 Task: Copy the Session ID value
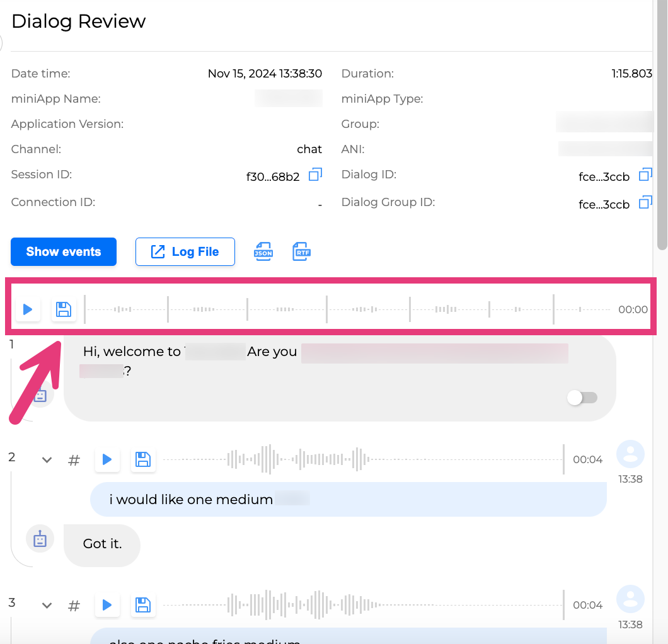tap(315, 175)
